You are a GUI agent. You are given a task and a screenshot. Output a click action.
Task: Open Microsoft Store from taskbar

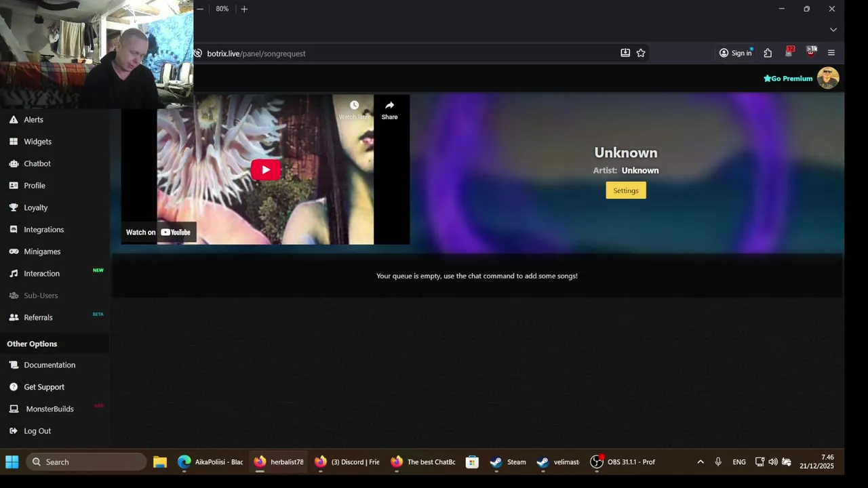(x=472, y=462)
